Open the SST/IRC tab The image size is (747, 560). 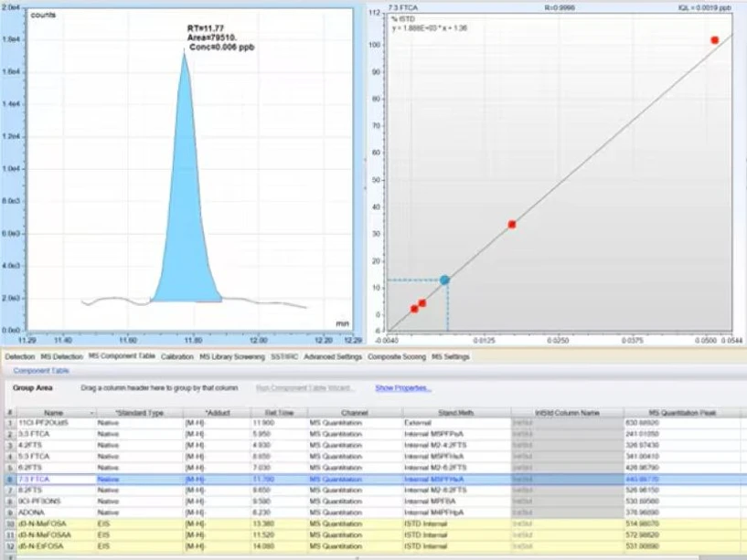pos(284,356)
